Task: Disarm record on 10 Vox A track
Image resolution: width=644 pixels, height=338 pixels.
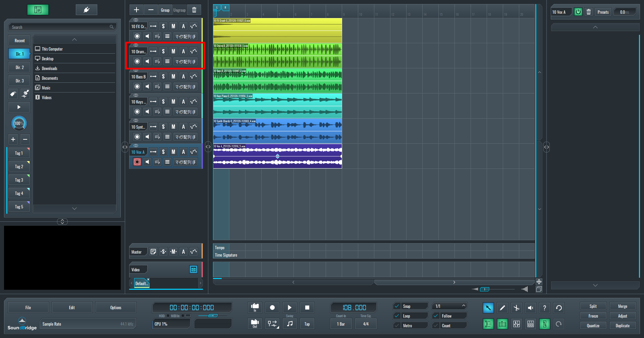Action: coord(137,162)
